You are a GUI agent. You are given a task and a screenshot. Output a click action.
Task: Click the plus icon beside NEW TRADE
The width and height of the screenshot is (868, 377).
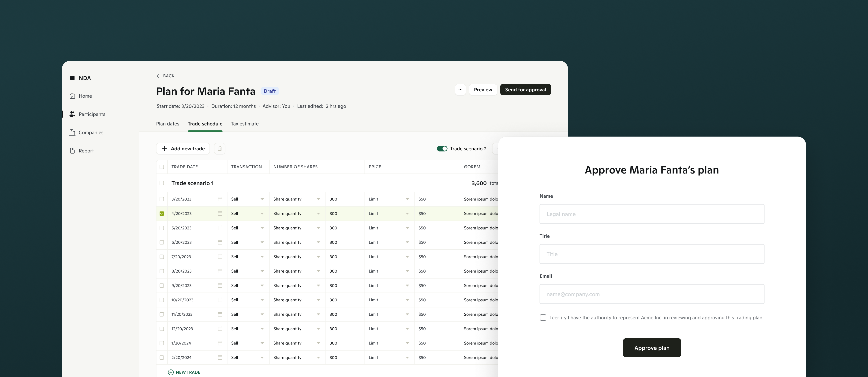point(171,372)
